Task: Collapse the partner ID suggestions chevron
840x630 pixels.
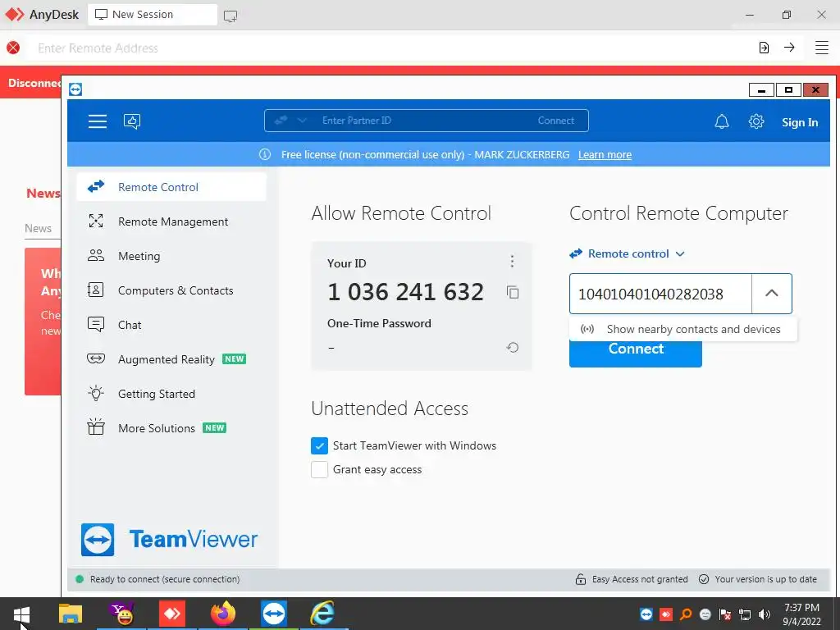Action: 771,294
